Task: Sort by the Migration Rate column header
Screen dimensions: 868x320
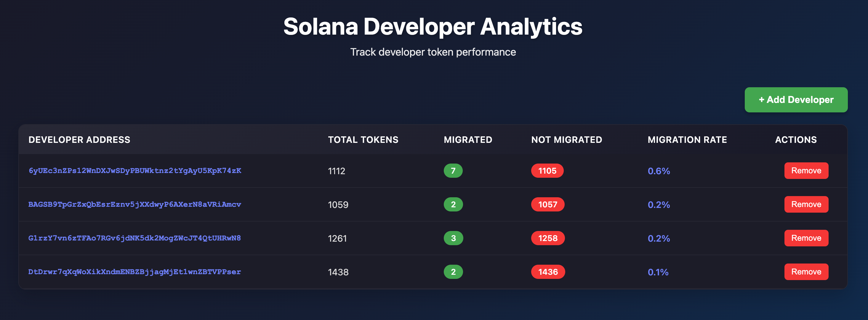Action: click(x=687, y=140)
